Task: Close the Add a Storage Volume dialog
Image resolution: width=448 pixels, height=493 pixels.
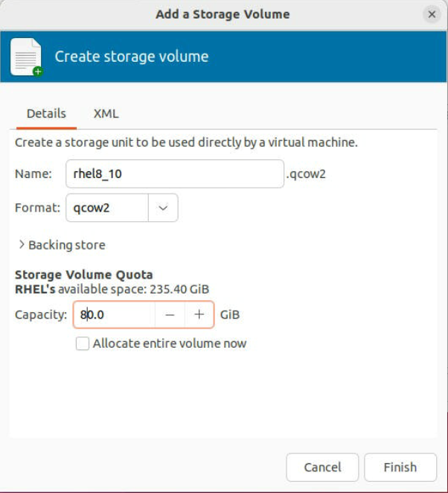Action: pyautogui.click(x=431, y=14)
